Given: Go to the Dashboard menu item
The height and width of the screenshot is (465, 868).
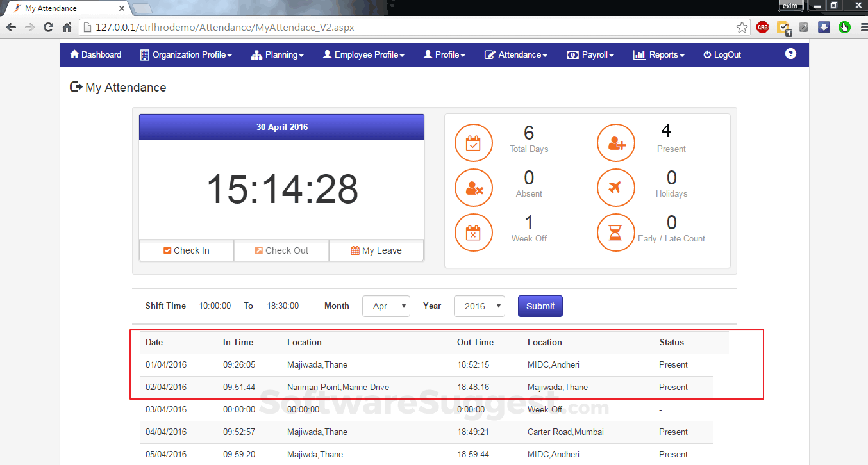Looking at the screenshot, I should coord(96,55).
